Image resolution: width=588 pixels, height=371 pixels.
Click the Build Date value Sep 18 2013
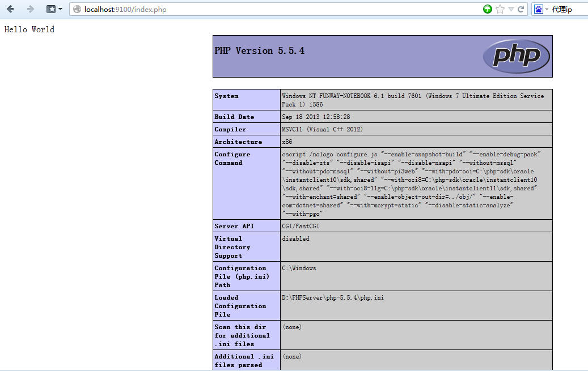click(x=316, y=117)
